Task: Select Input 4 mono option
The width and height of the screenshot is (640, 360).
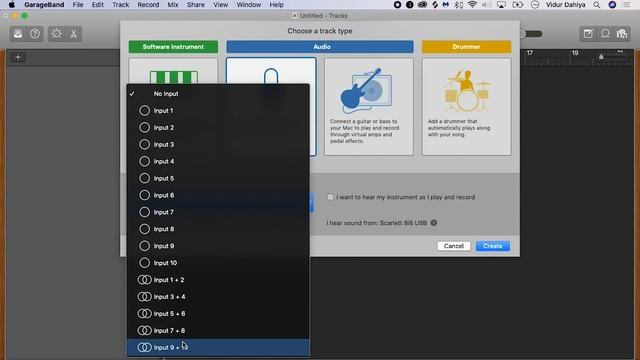Action: click(x=218, y=162)
